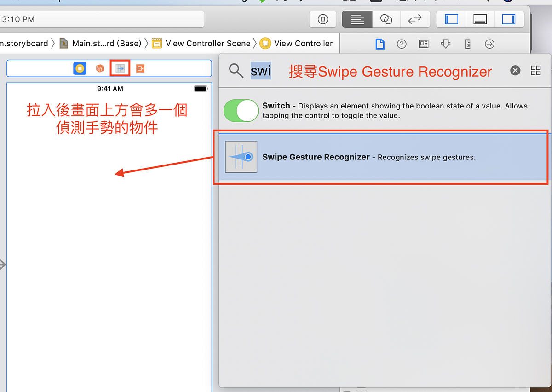The height and width of the screenshot is (392, 552).
Task: Hide the Utilities inspector panel
Action: point(510,19)
